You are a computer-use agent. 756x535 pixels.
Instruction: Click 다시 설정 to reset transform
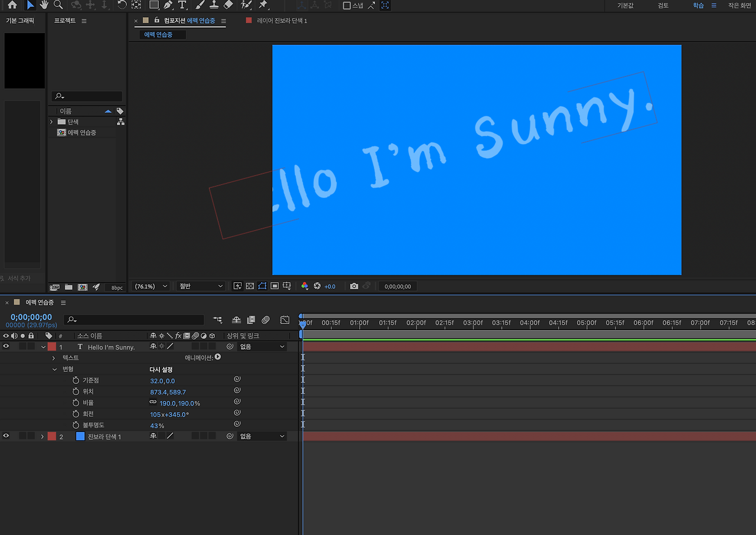tap(161, 370)
